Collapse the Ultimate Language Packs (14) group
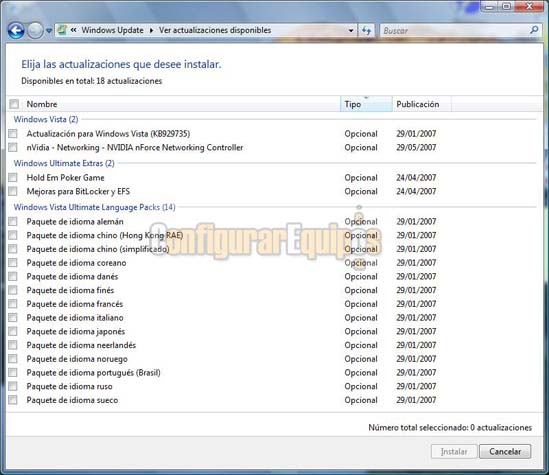 (95, 207)
